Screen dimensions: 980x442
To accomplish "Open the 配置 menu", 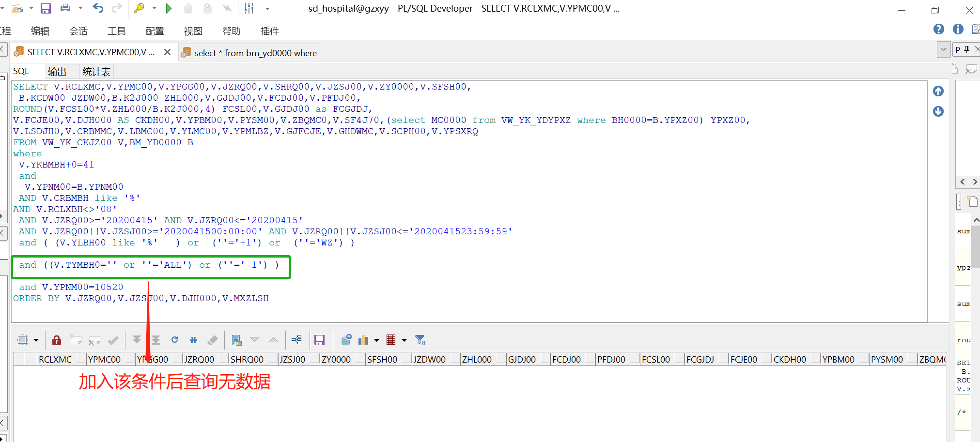I will (x=155, y=31).
